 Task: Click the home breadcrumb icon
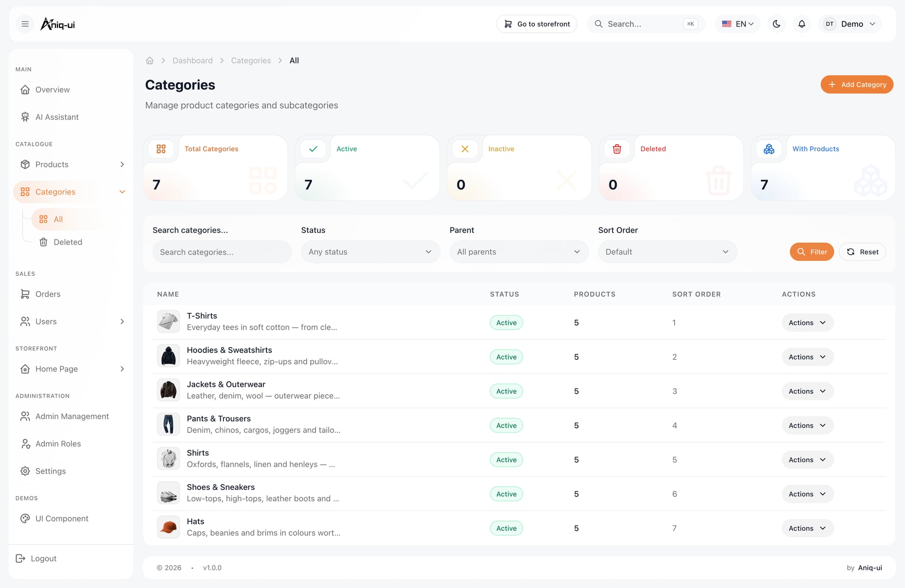pos(149,61)
